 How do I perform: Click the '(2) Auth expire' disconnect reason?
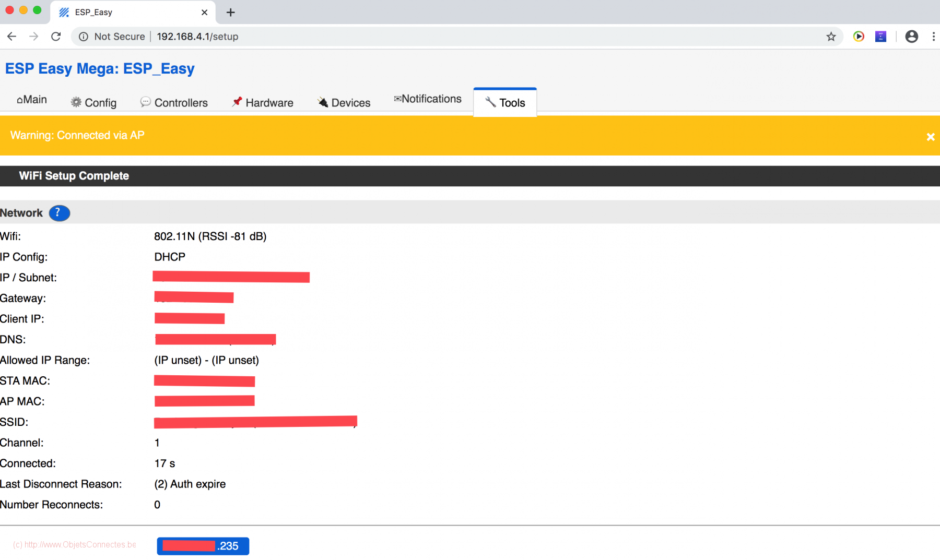(190, 484)
